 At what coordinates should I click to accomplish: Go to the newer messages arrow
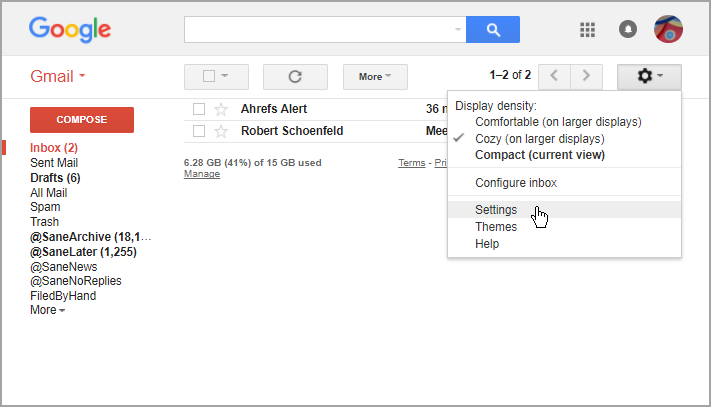[554, 76]
